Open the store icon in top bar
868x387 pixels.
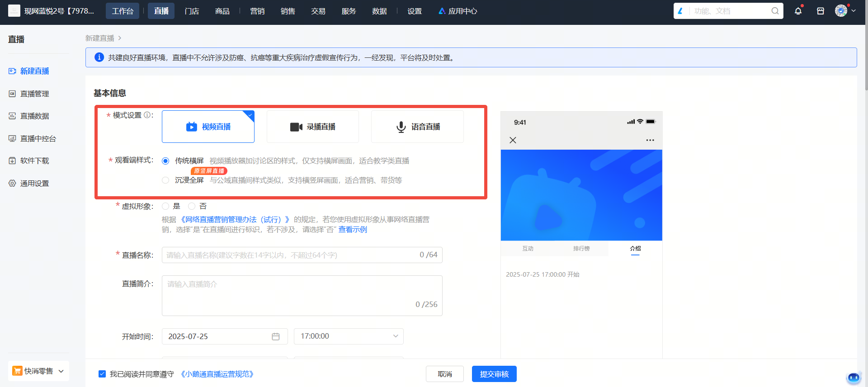(x=821, y=11)
